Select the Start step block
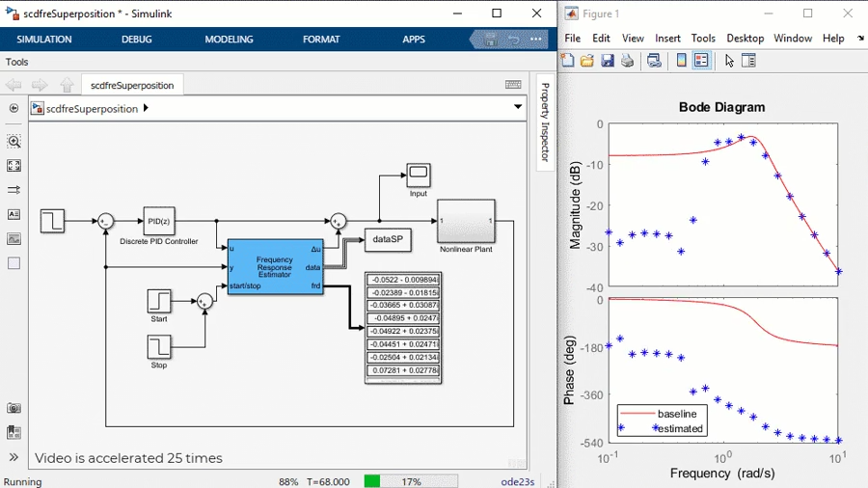The image size is (868, 488). click(x=159, y=301)
